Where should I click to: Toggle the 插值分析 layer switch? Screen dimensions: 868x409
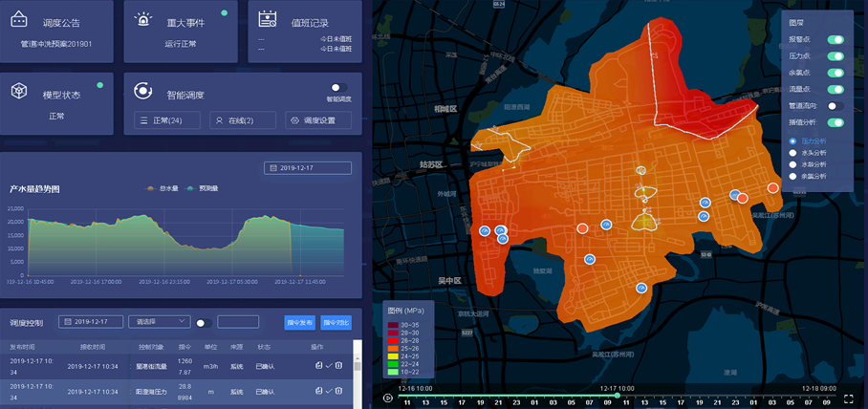[835, 122]
